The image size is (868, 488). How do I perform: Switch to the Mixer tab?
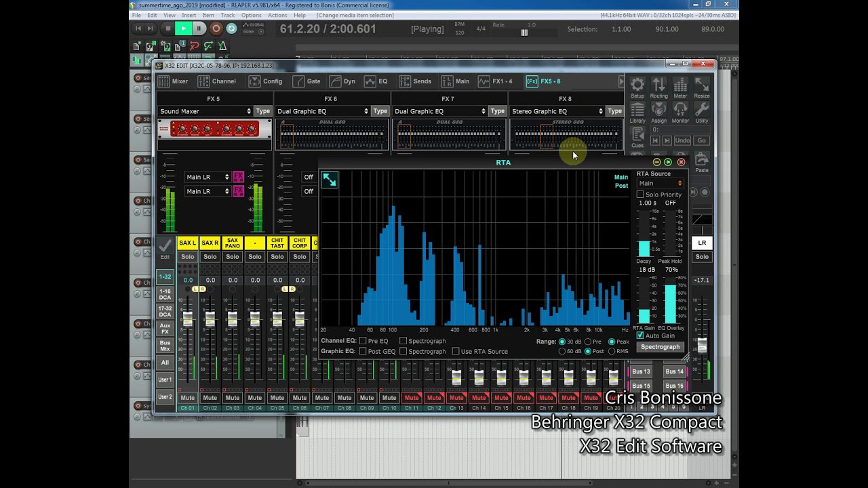(174, 81)
